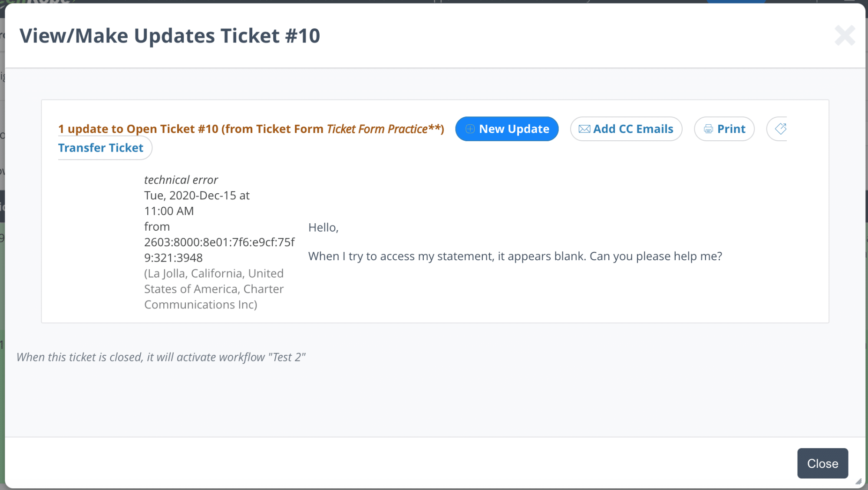Click the workflow 'Test 2' notice
Viewport: 868px width, 490px height.
click(x=161, y=357)
